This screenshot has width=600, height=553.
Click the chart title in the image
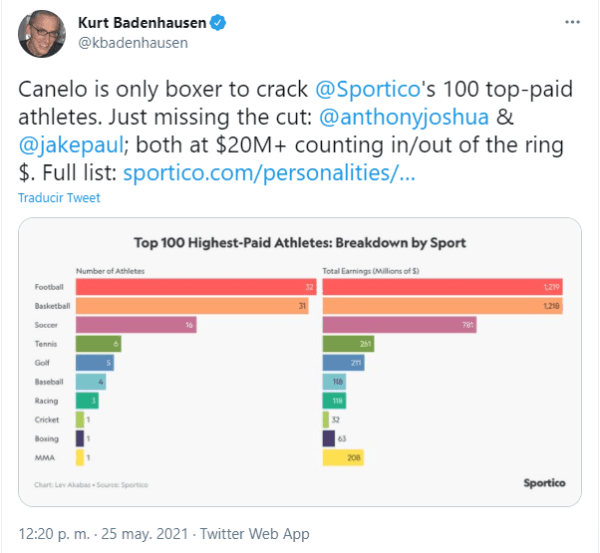coord(300,242)
